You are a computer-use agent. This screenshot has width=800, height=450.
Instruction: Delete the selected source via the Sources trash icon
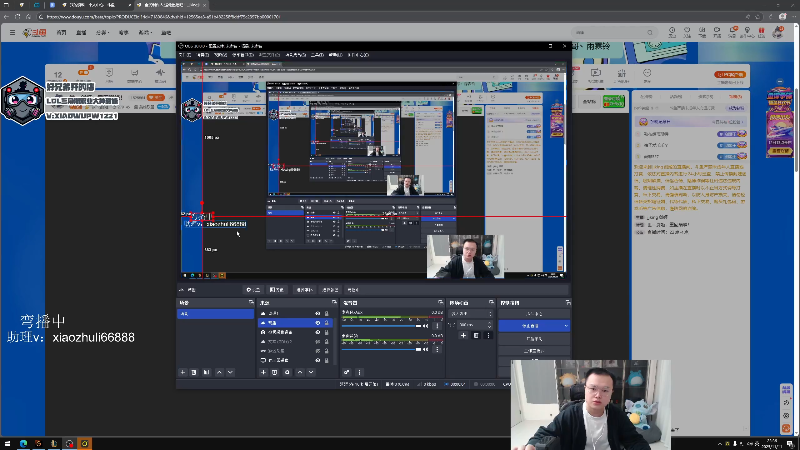pyautogui.click(x=274, y=372)
